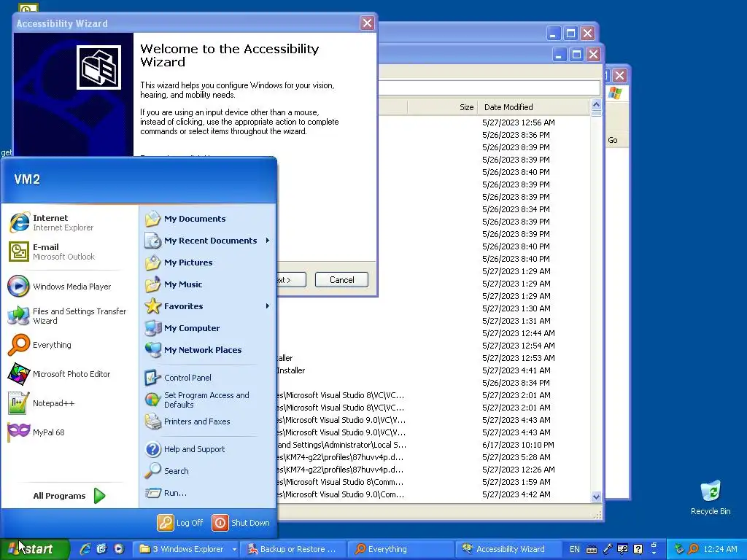Open My Pictures folder
Screen dimensions: 747x560
[207, 262]
